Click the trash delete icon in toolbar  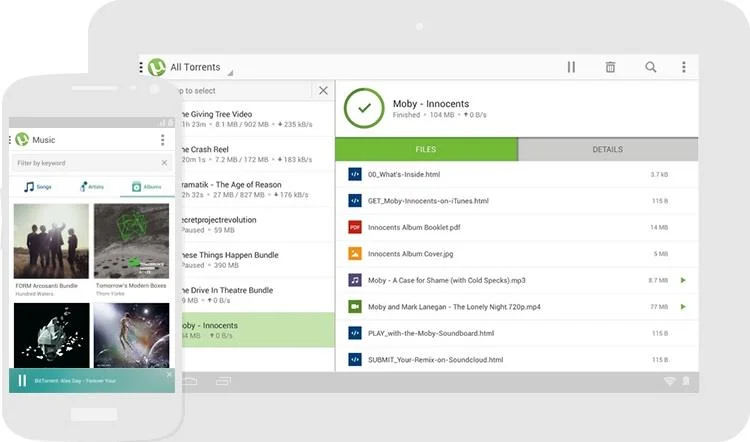click(x=610, y=67)
